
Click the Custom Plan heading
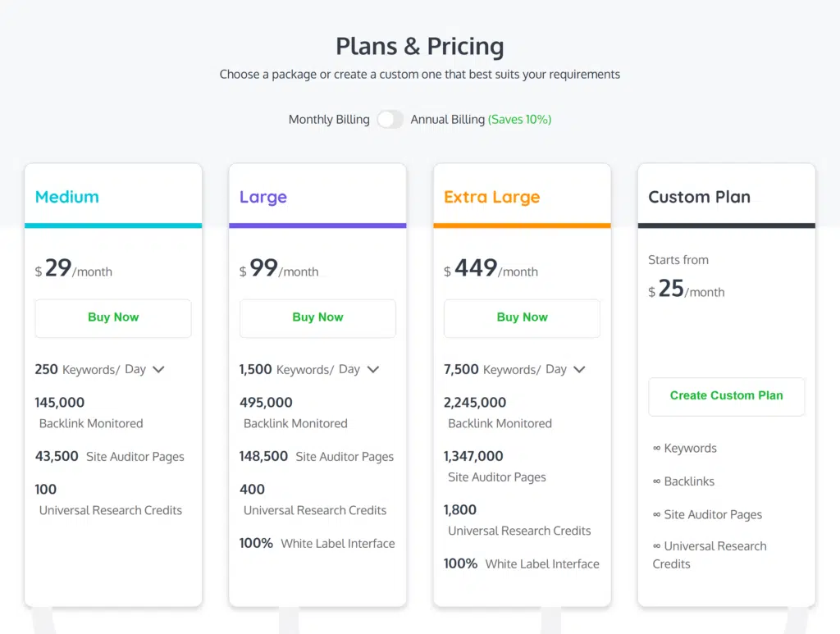tap(699, 197)
